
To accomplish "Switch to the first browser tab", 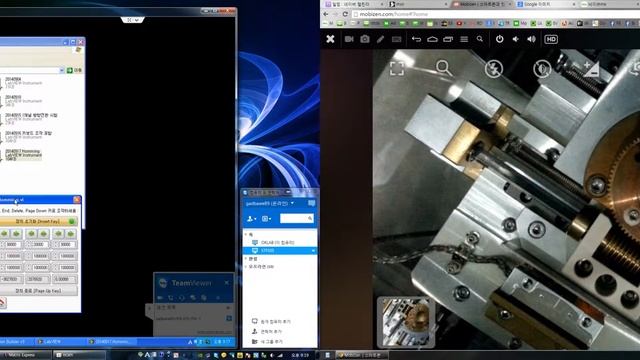I will (x=353, y=4).
